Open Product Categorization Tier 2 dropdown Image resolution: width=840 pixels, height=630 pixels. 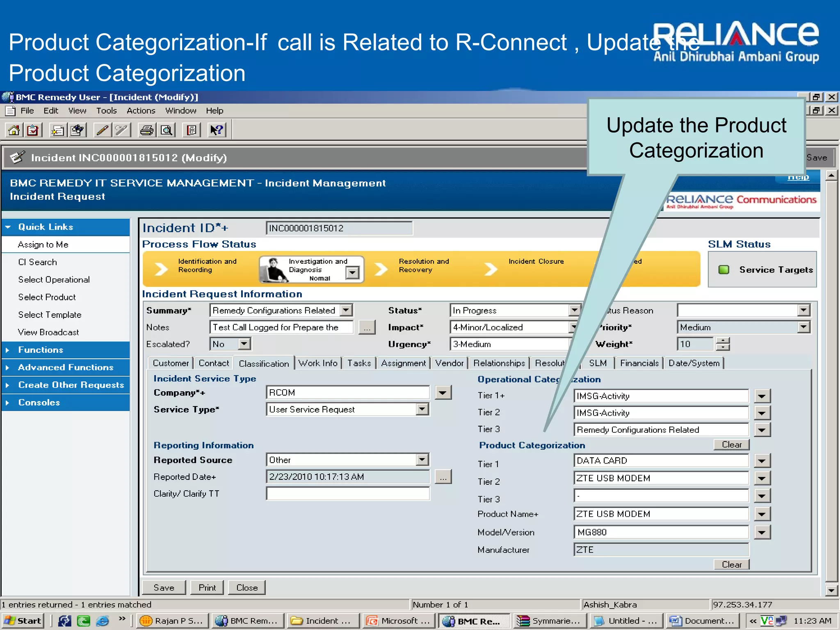762,478
